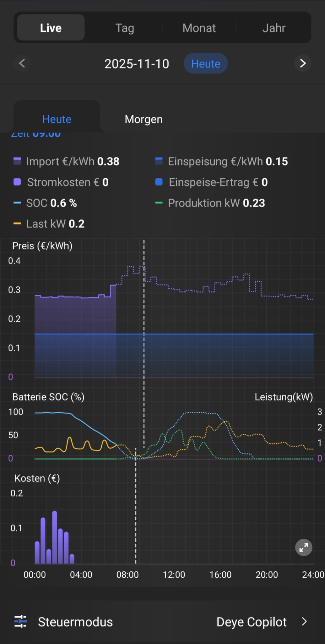Viewport: 325px width, 644px height.
Task: Switch to the Tag tab
Action: pos(125,28)
